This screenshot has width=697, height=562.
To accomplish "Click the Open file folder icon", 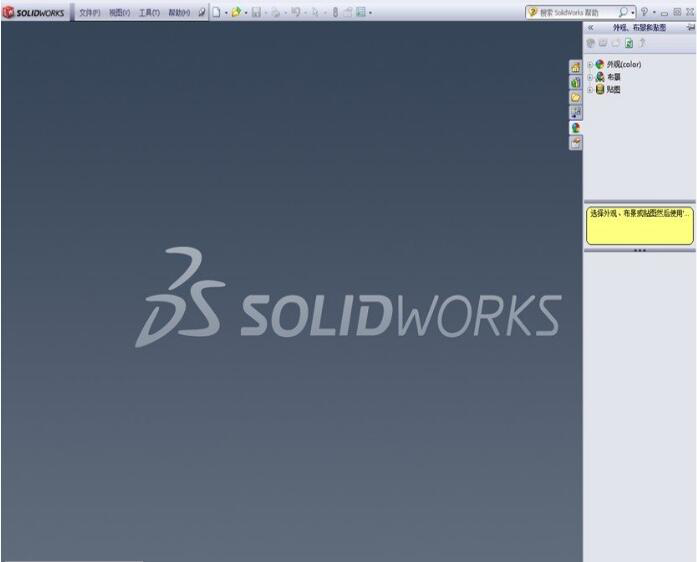I will pyautogui.click(x=236, y=13).
